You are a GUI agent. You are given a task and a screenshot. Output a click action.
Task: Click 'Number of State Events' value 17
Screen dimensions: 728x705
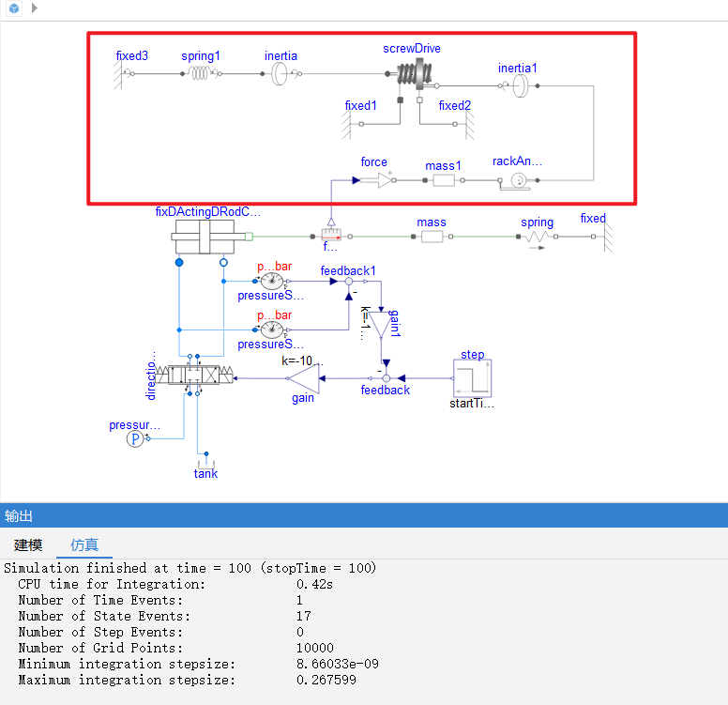(304, 616)
